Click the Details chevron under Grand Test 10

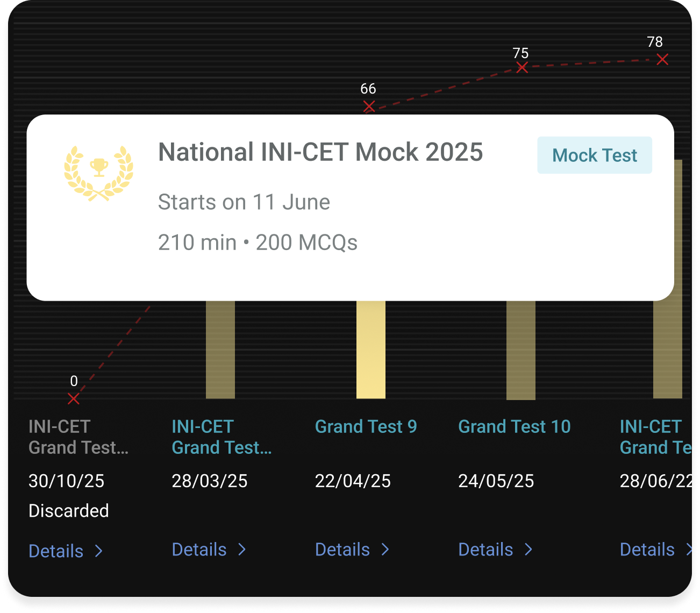tap(528, 550)
